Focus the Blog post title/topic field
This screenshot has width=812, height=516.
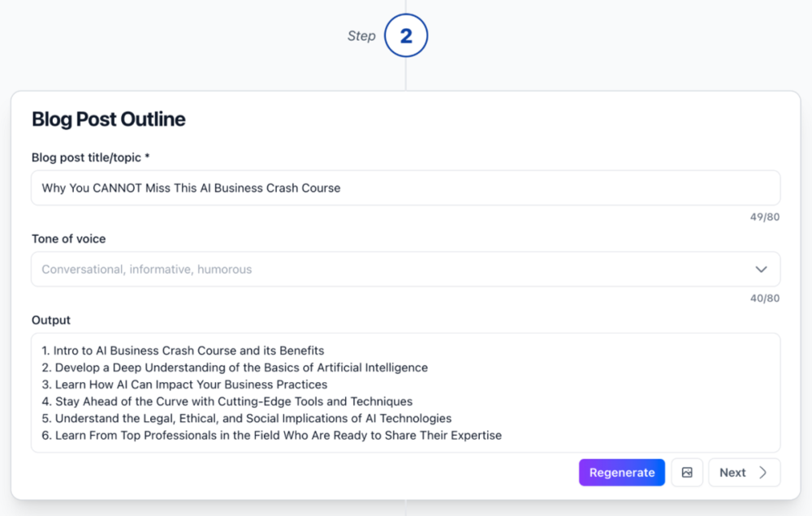tap(405, 187)
